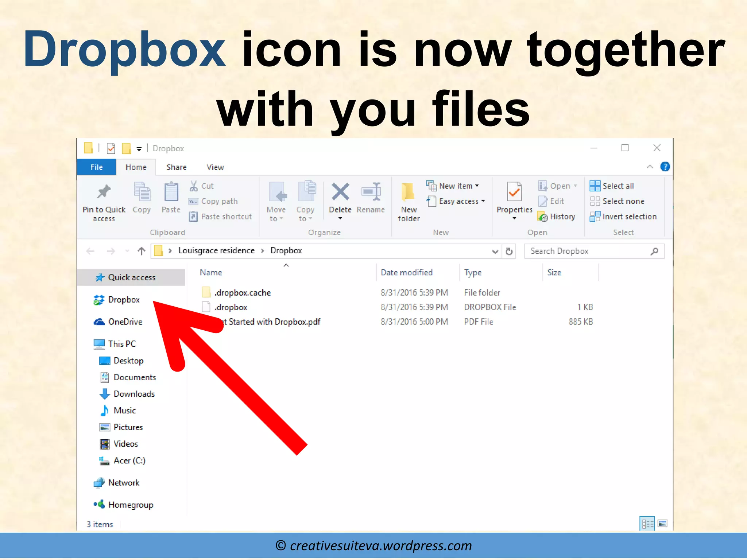
Task: Sort by Size column header
Action: (554, 273)
